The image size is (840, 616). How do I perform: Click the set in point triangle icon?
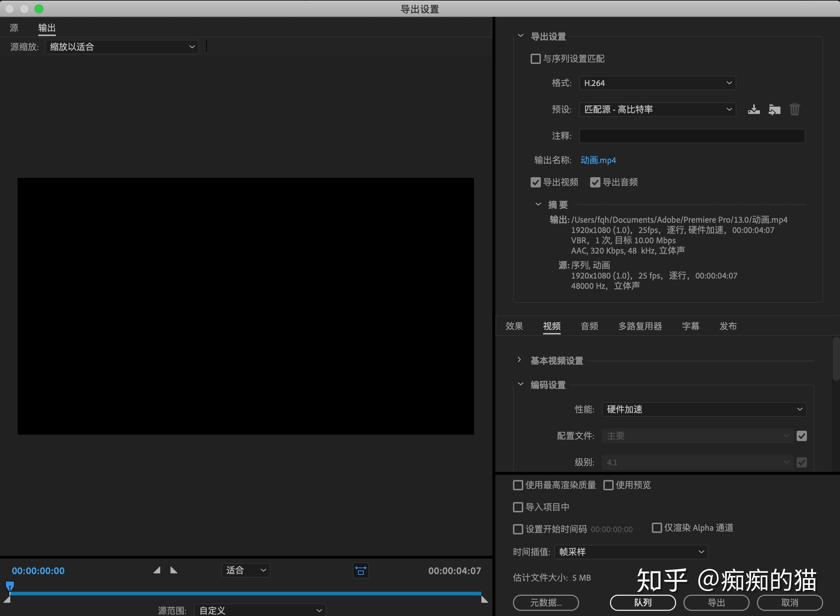tap(157, 570)
